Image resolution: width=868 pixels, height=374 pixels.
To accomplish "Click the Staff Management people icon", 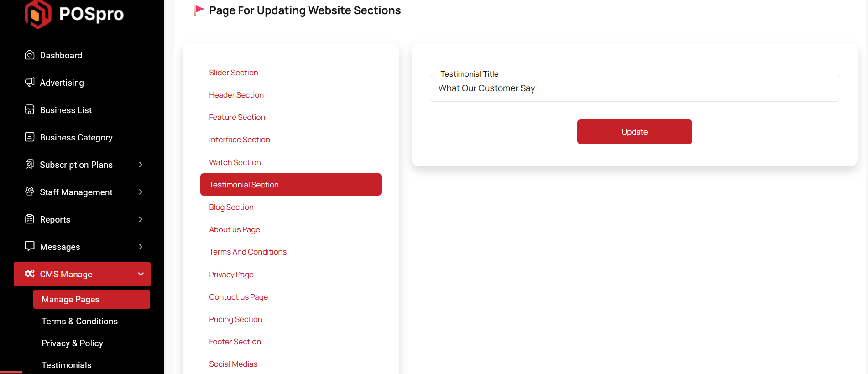I will pos(30,192).
